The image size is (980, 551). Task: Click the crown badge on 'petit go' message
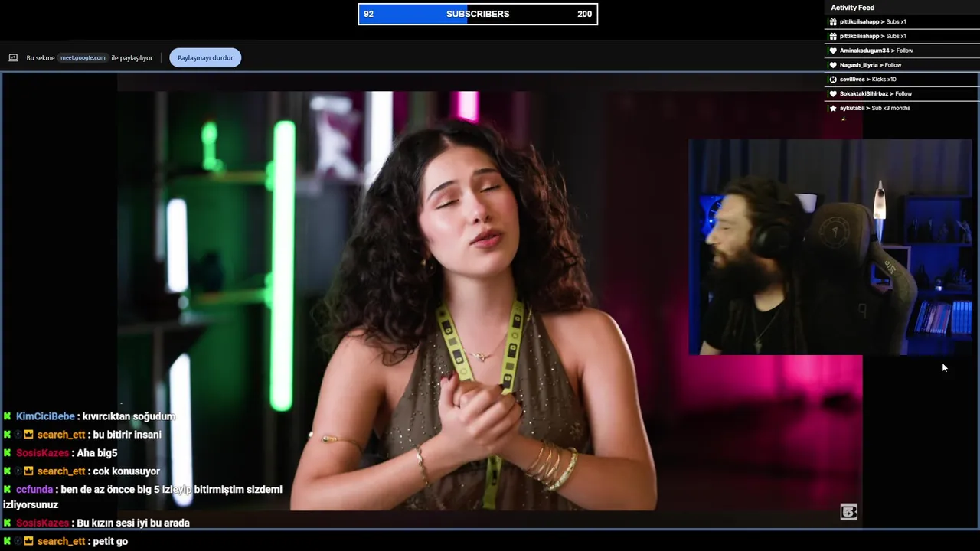[28, 541]
